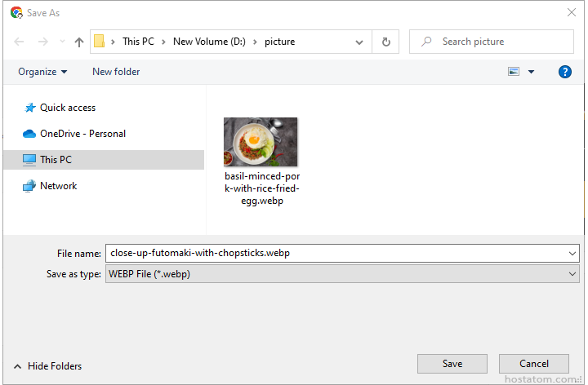Expand the File name suggestions dropdown
Screen dimensions: 588x385
572,253
